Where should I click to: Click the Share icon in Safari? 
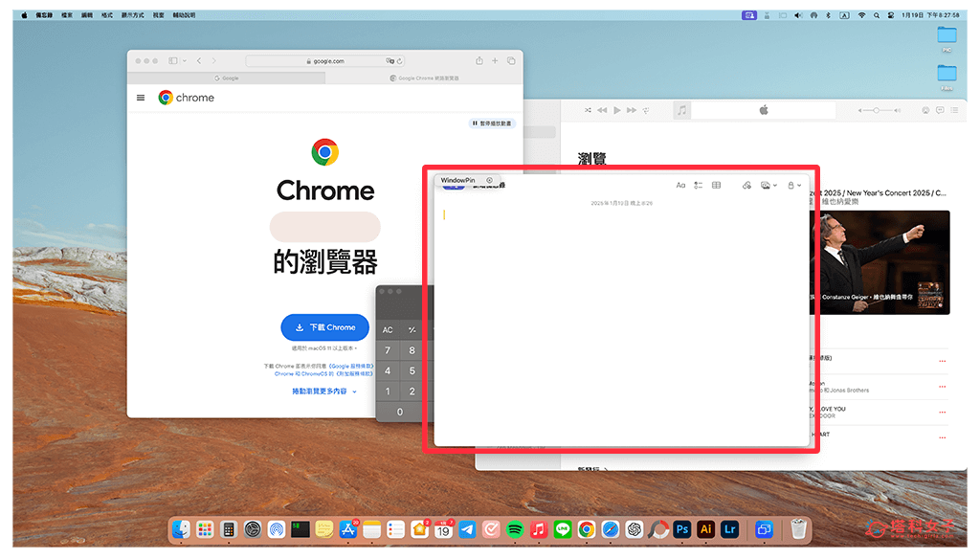point(479,60)
